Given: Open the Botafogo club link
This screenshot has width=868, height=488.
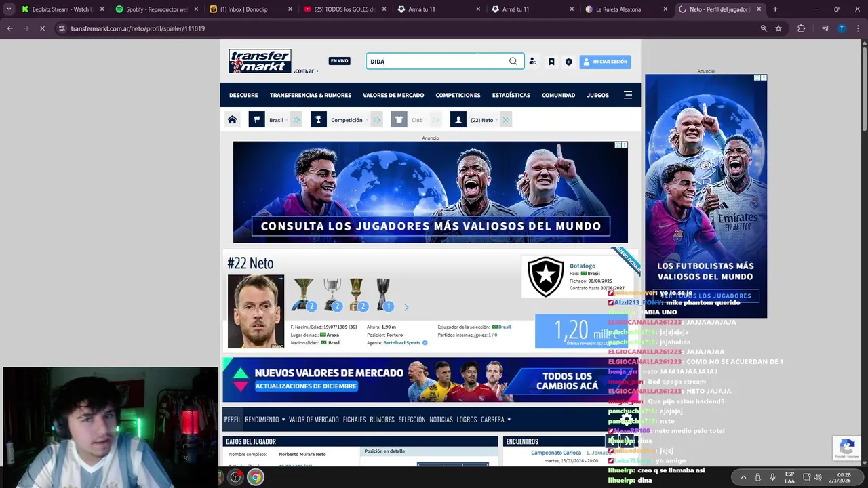Looking at the screenshot, I should tap(583, 266).
